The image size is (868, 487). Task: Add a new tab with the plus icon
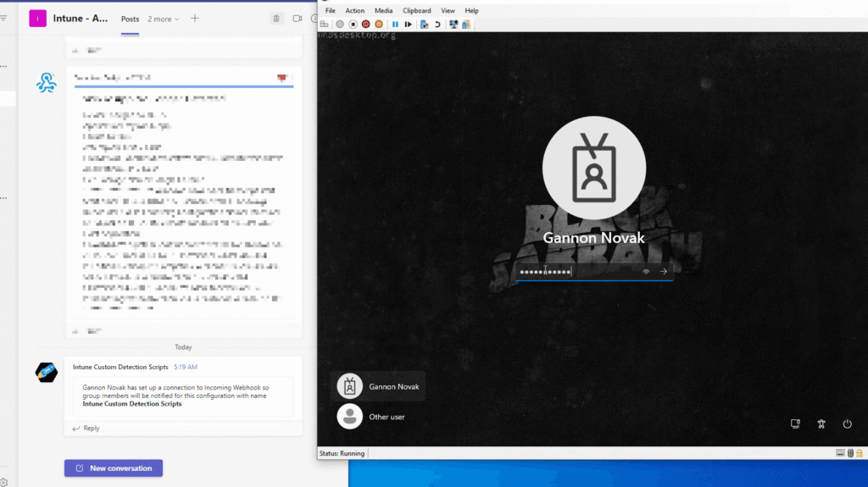195,19
